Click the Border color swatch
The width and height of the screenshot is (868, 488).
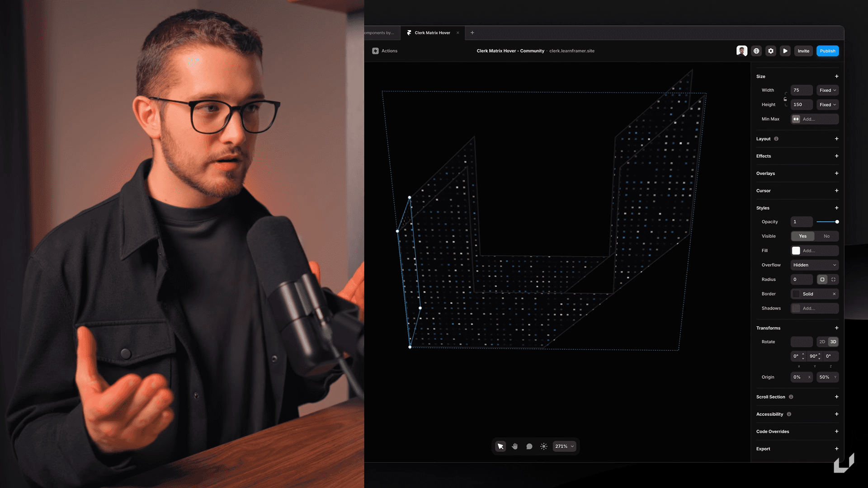click(x=796, y=294)
